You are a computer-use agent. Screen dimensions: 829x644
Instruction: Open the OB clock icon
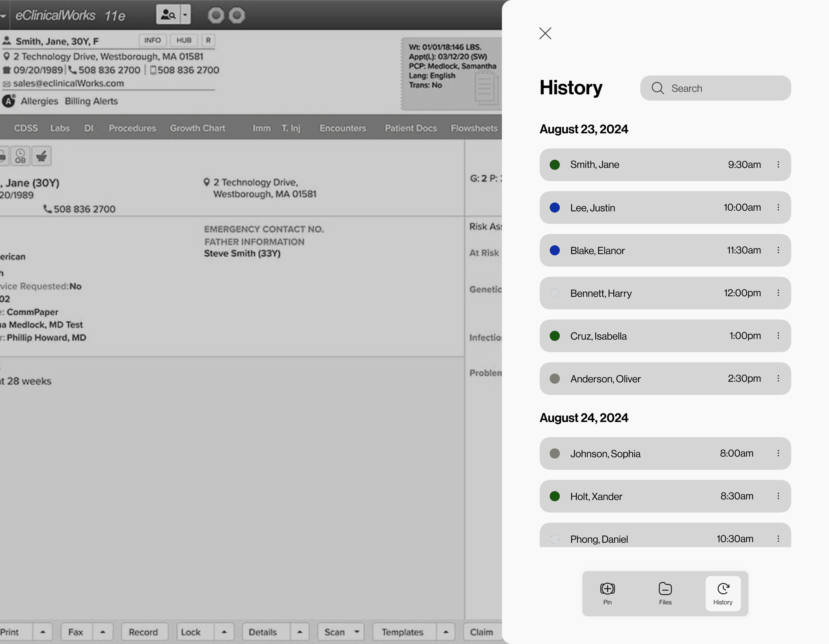click(20, 156)
